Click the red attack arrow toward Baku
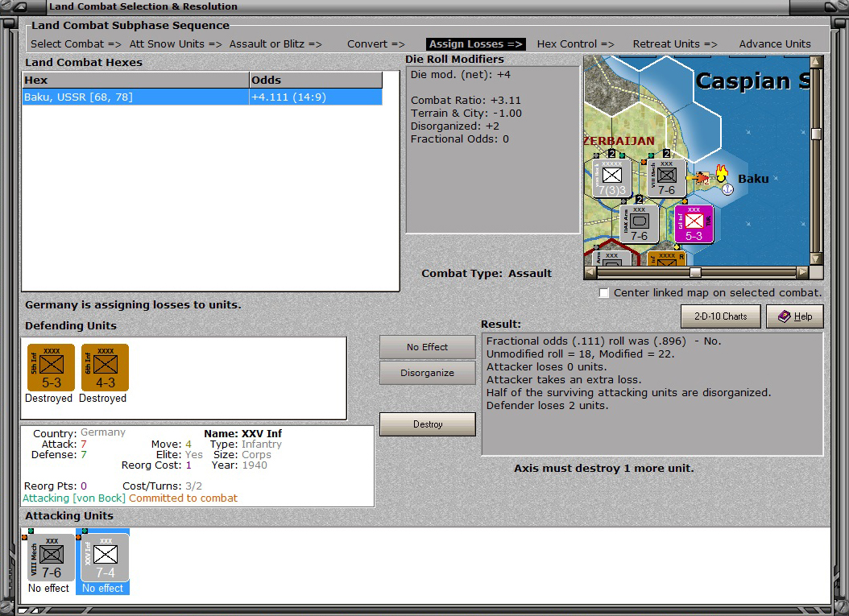Image resolution: width=849 pixels, height=616 pixels. tap(698, 177)
